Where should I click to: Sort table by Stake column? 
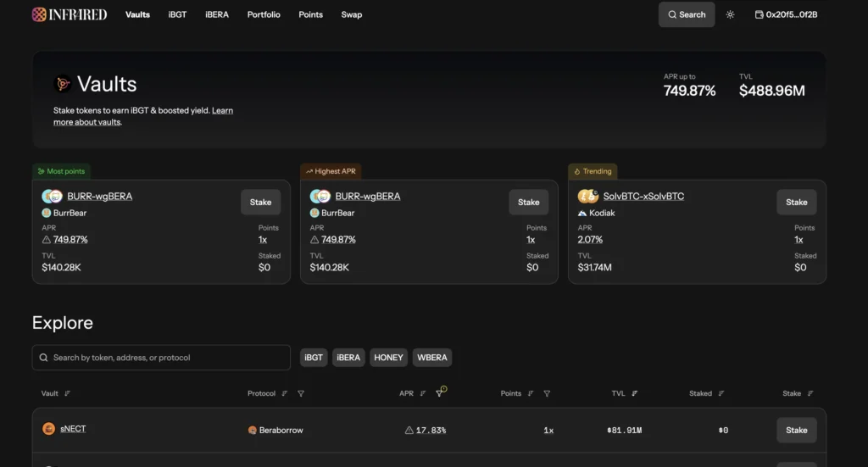(x=810, y=393)
